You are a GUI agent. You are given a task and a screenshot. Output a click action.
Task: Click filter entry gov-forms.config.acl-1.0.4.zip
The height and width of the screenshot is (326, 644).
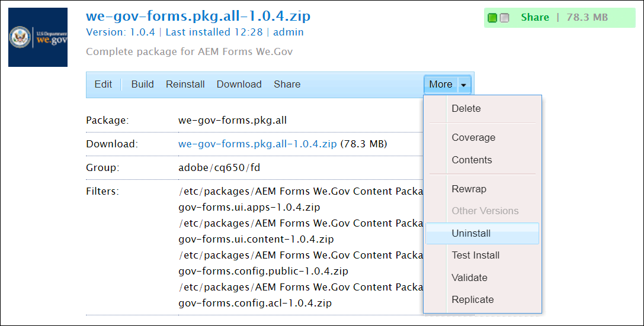coord(255,304)
